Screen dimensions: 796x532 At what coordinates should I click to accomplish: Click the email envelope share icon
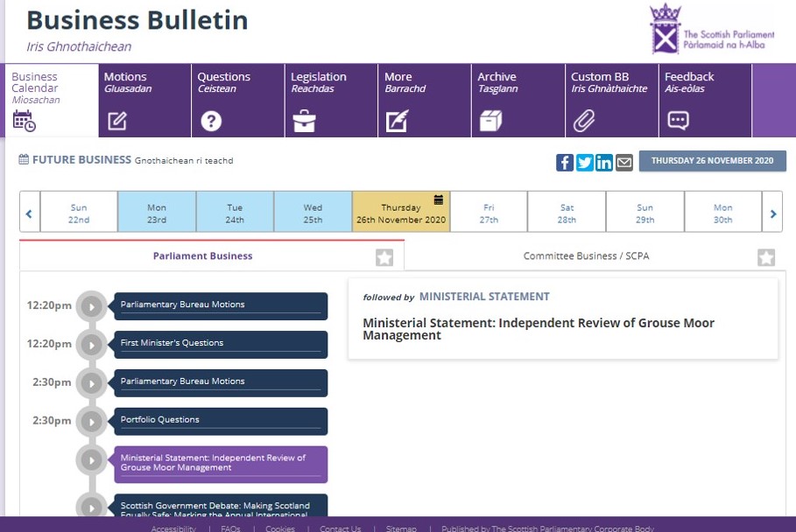point(623,162)
